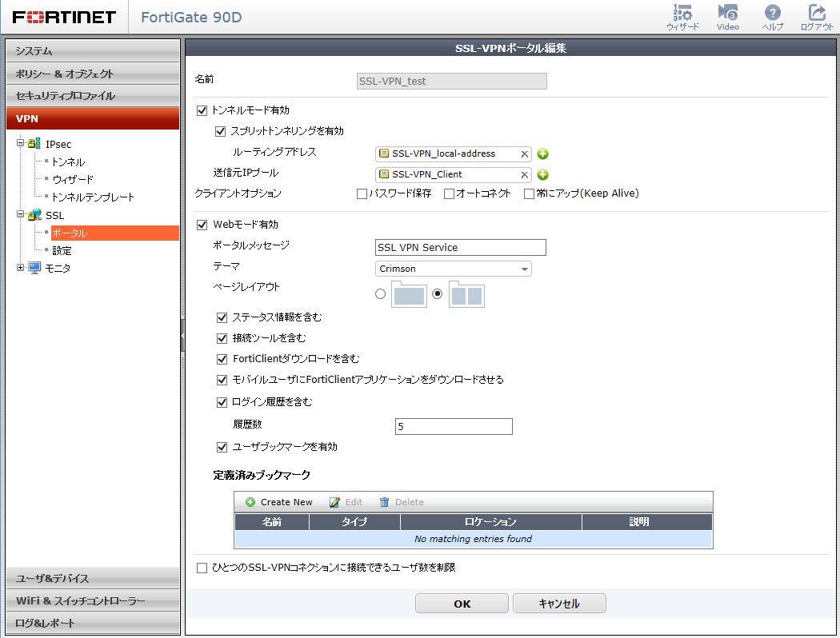
Task: Click the Edit bookmark pencil icon
Action: coord(334,502)
